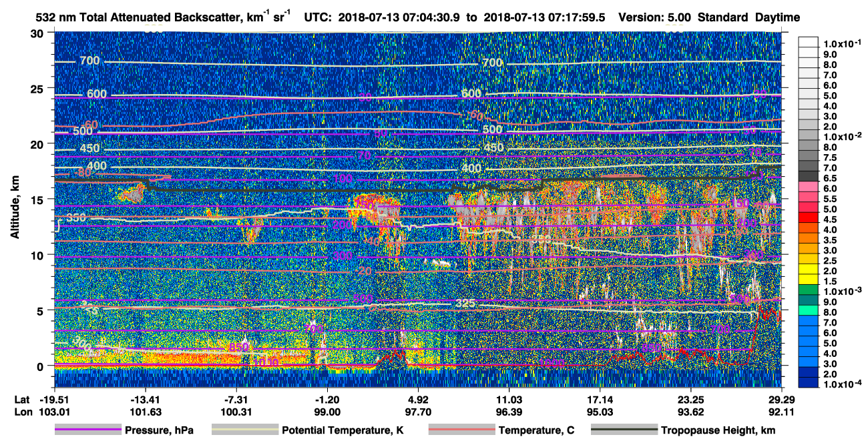Click the '350' potential temperature contour label
Screen dimensions: 868x445
(x=76, y=218)
